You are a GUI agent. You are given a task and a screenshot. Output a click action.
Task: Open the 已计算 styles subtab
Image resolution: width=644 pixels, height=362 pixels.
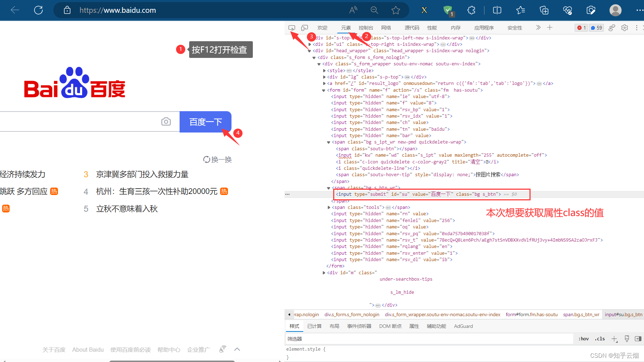coord(314,326)
